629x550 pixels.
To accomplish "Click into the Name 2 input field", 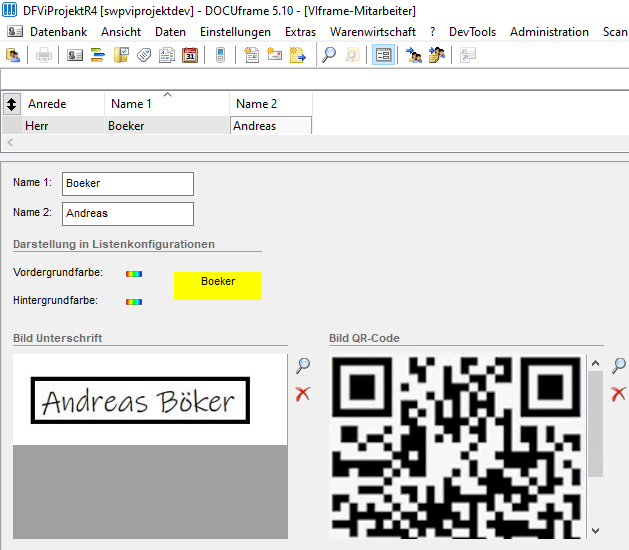I will pos(128,214).
